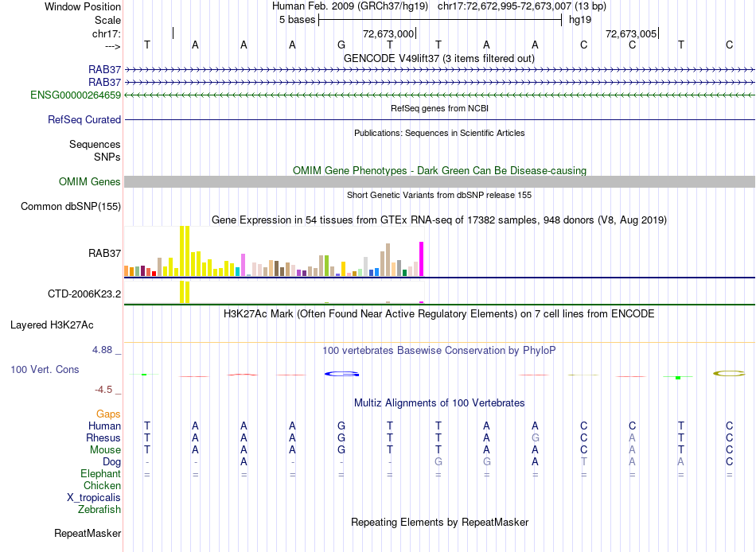
Task: Click the GENCODE V49lift37 track title
Action: [x=439, y=58]
